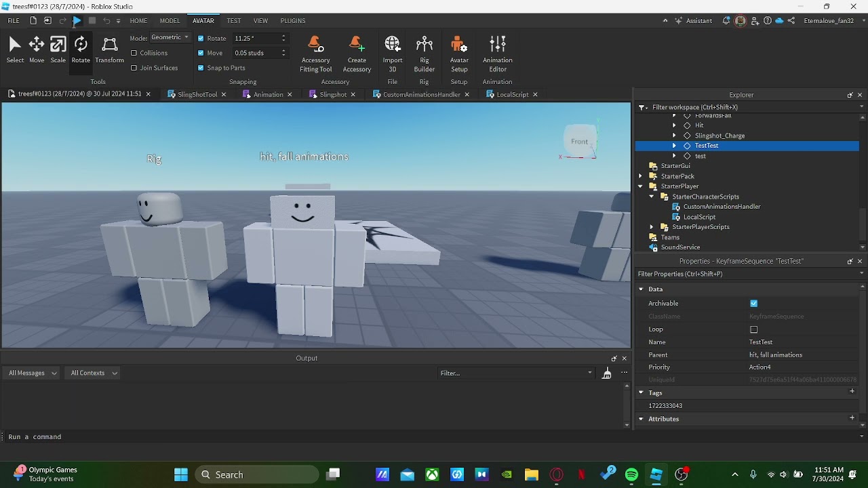Enable the Collisions checkbox

135,53
